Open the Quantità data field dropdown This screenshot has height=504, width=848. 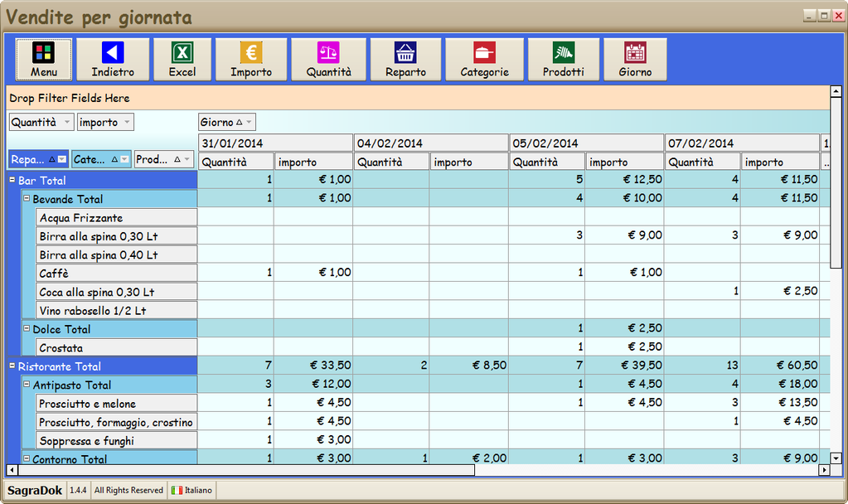[x=66, y=122]
